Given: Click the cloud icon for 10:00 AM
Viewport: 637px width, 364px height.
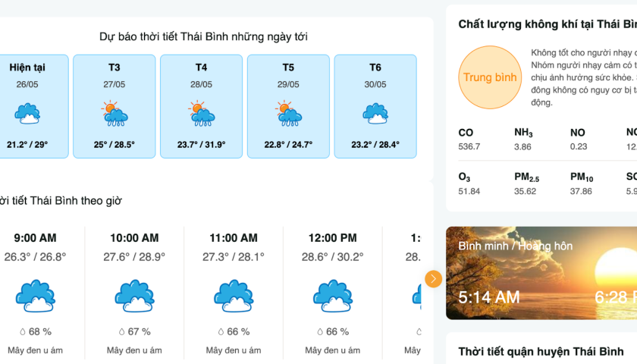Looking at the screenshot, I should pos(134,296).
